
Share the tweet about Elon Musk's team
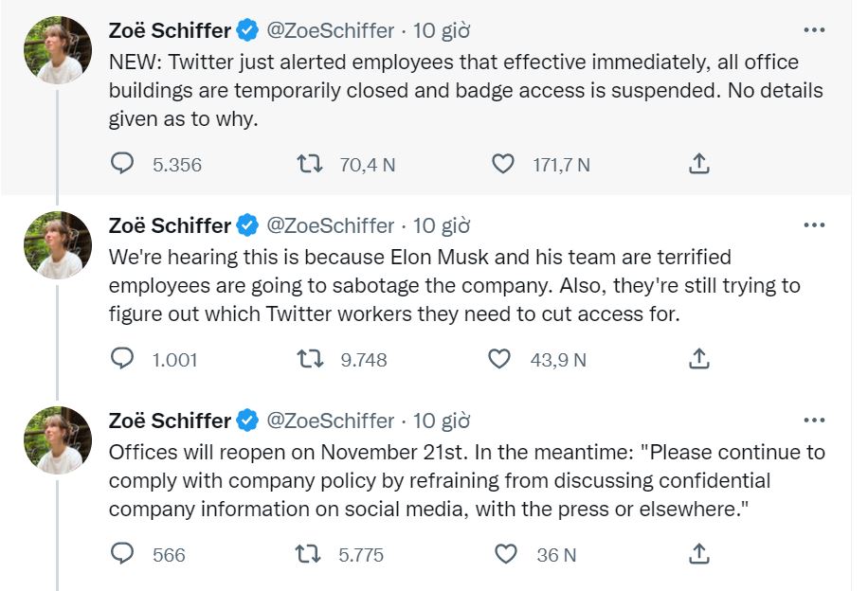(x=698, y=360)
